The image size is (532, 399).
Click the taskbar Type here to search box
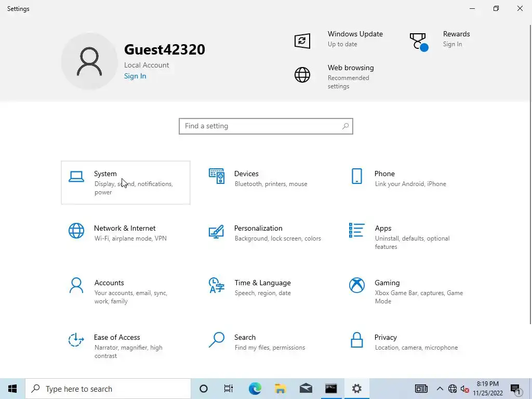(x=108, y=389)
